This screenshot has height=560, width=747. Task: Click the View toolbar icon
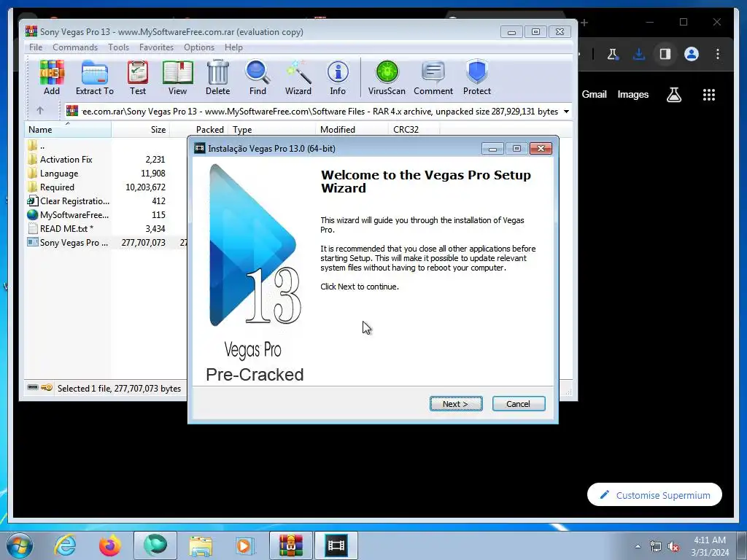coord(177,77)
